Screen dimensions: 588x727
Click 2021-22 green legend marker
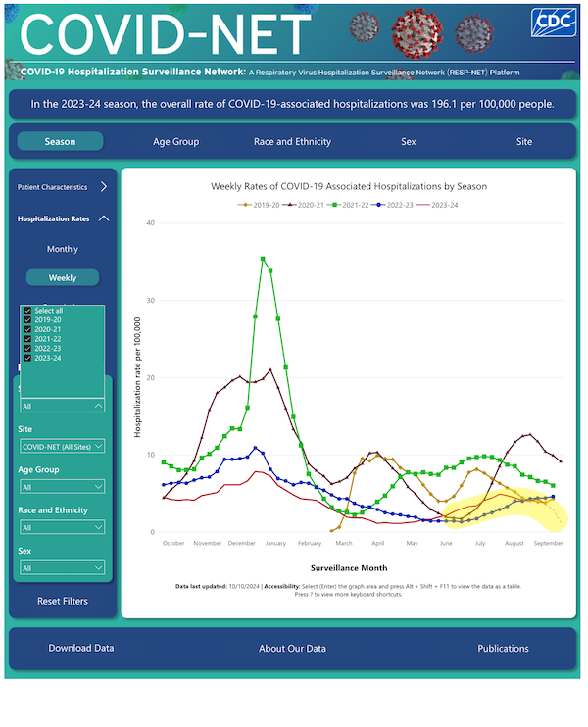[x=334, y=205]
